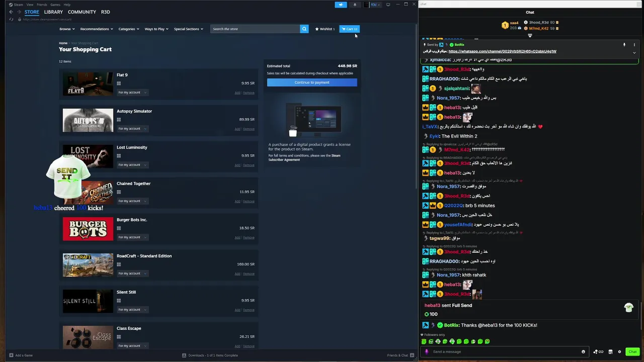This screenshot has height=362, width=644.
Task: Click the rank 1 gold badge for xaa4
Action: 505,25
